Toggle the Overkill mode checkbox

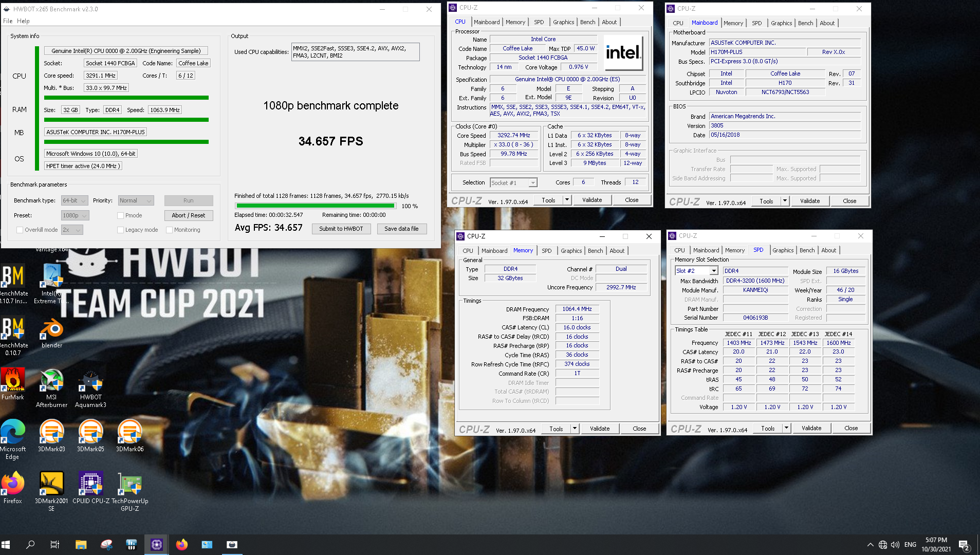coord(20,230)
